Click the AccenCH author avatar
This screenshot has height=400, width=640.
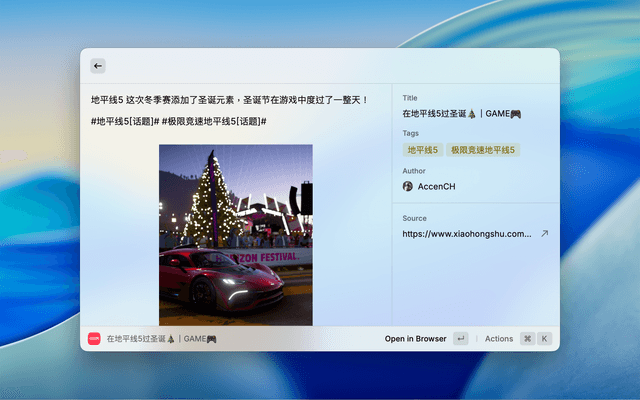408,186
